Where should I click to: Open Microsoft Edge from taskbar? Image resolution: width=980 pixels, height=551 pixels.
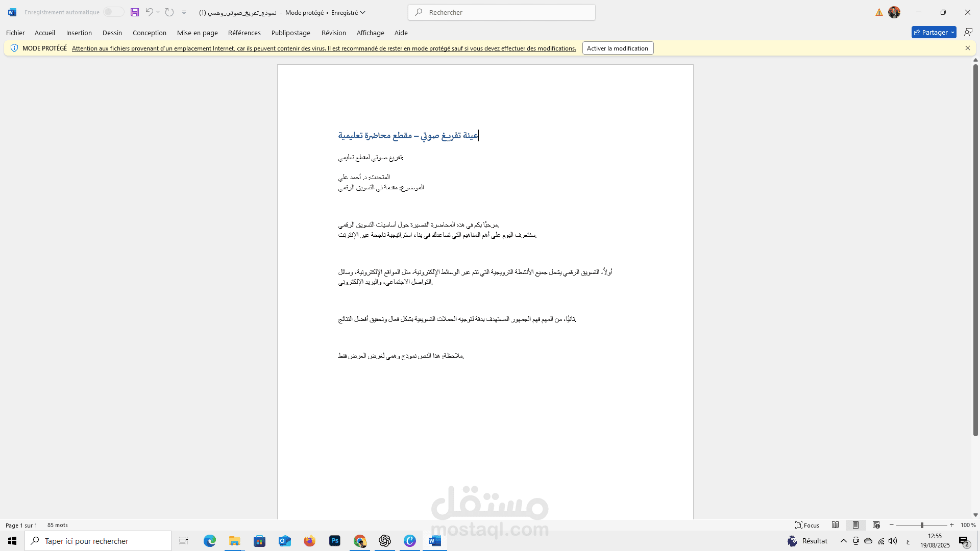(210, 541)
